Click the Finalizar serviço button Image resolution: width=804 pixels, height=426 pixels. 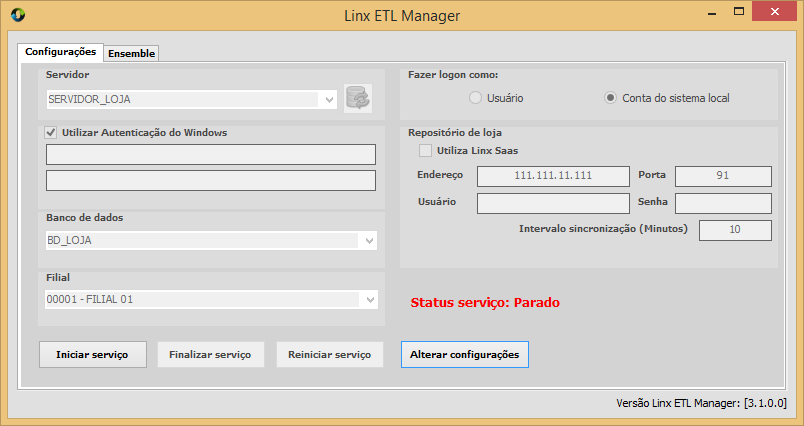(211, 355)
